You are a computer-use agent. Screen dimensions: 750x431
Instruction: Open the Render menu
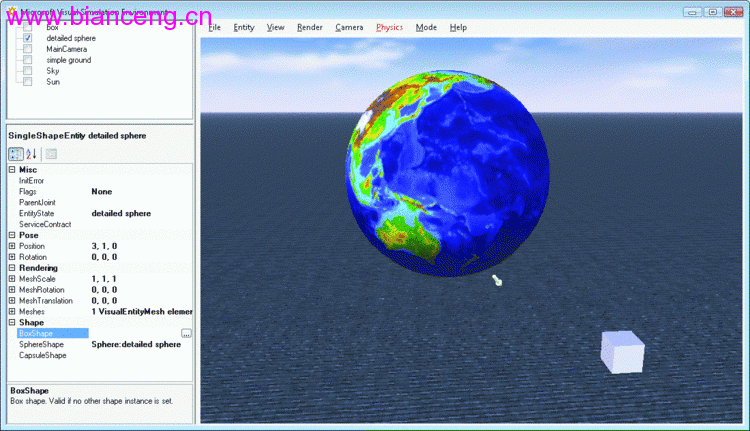309,27
